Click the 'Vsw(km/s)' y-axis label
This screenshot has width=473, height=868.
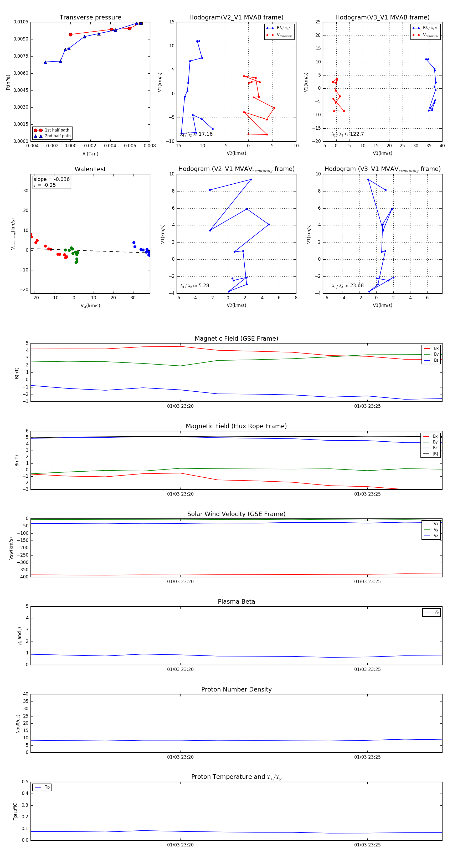pos(11,548)
